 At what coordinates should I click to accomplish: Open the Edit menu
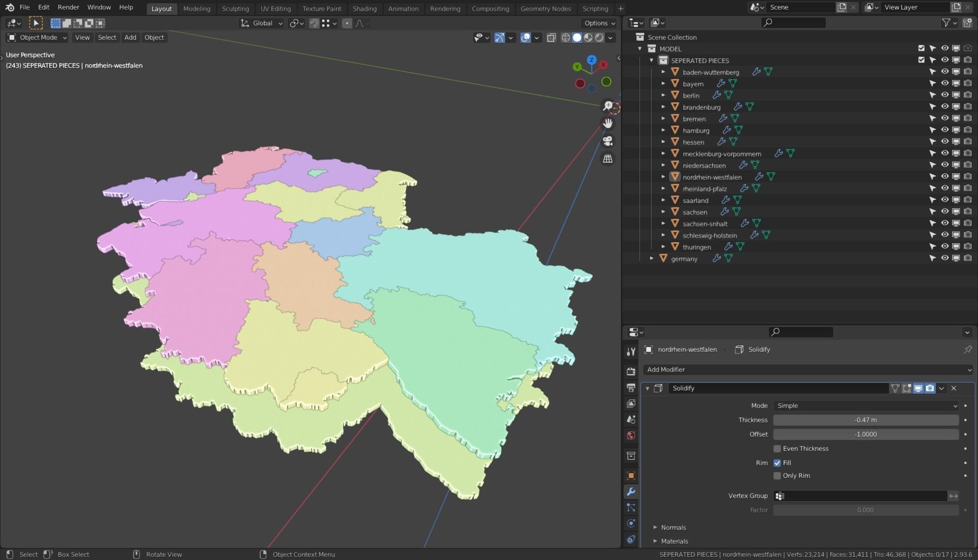tap(43, 7)
